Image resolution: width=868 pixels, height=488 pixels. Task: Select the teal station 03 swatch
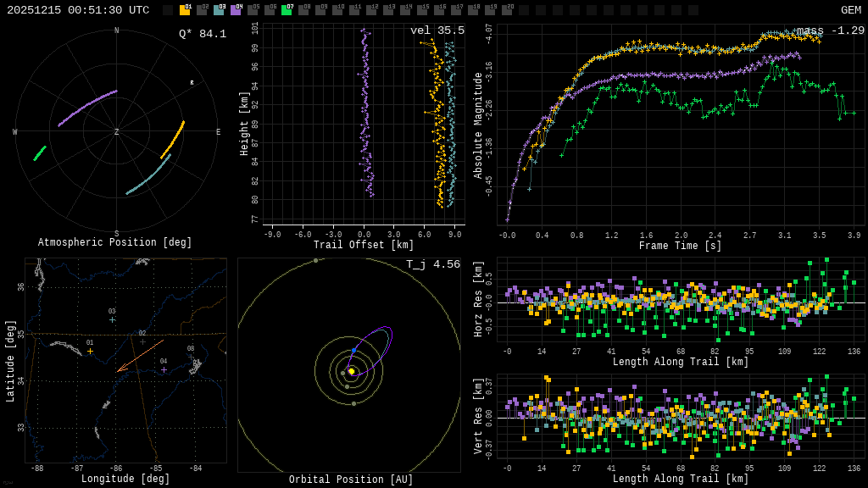point(219,10)
